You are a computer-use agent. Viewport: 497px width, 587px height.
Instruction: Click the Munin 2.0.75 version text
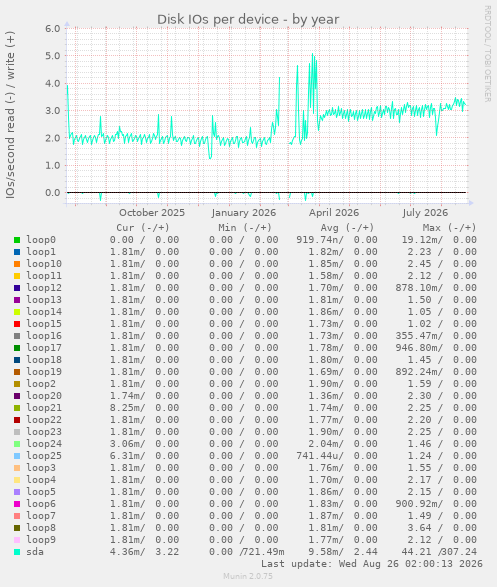(248, 576)
